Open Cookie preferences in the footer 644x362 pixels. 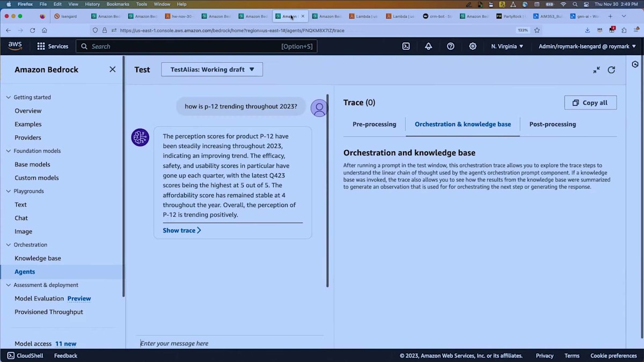click(613, 356)
